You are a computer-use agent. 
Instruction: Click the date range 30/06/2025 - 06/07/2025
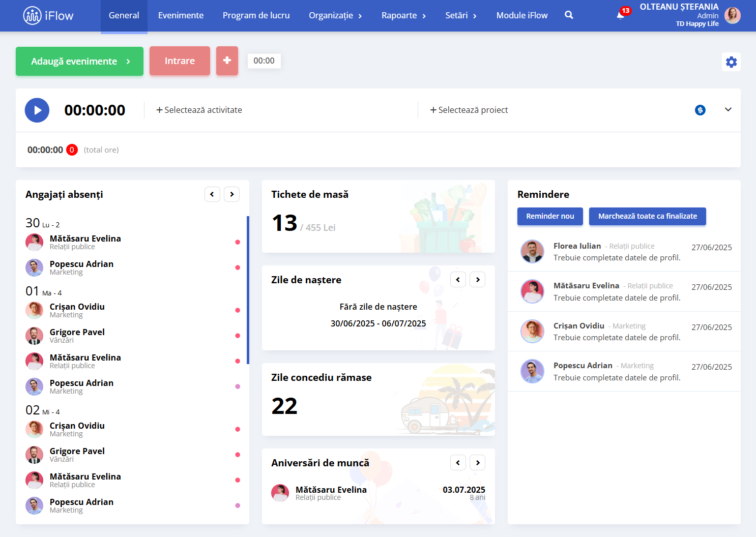pyautogui.click(x=378, y=323)
